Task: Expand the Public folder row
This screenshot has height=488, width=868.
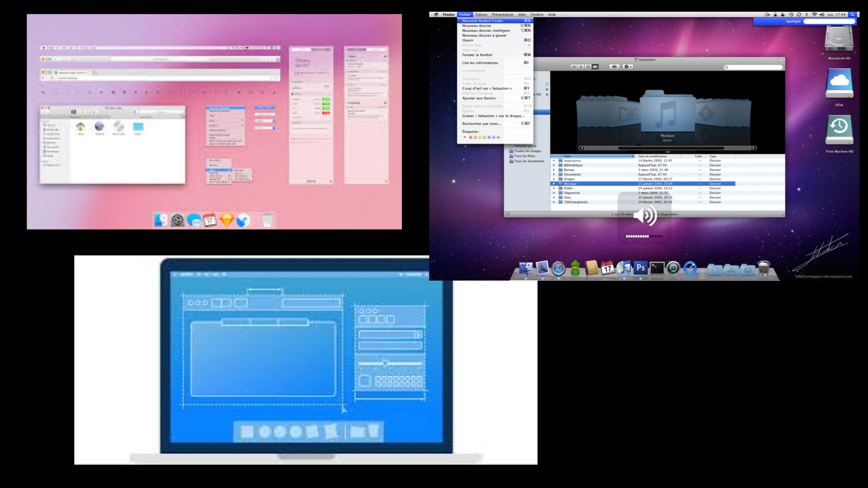Action: (x=554, y=188)
